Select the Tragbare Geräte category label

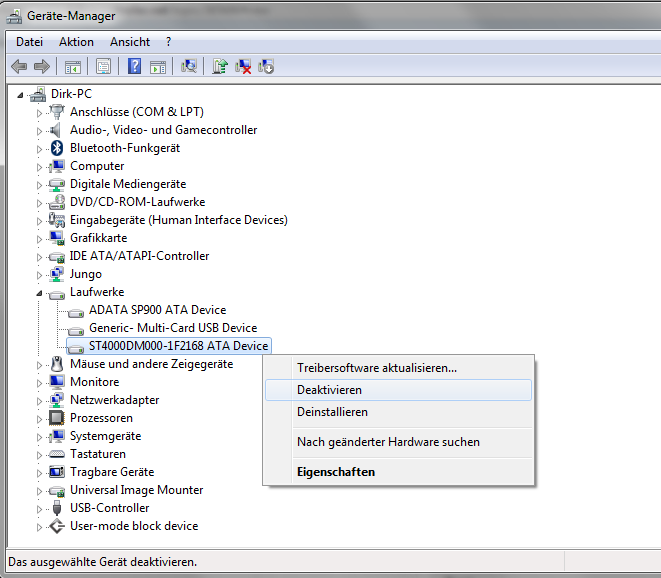112,472
